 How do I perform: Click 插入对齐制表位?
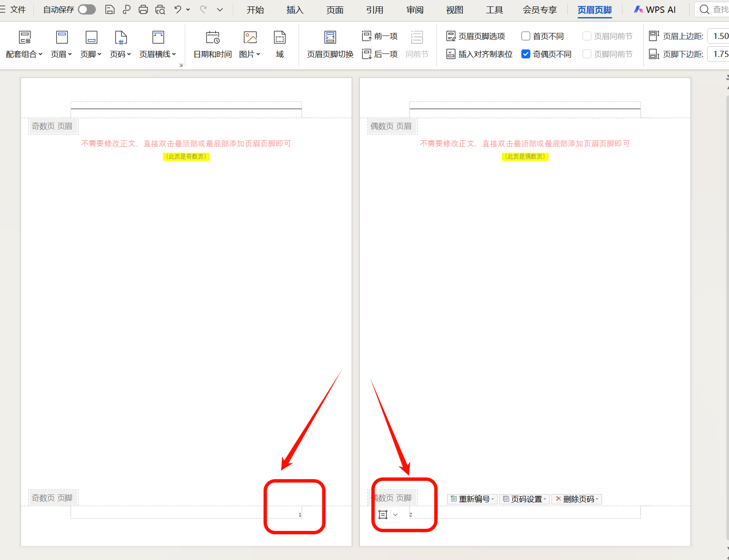pos(480,54)
